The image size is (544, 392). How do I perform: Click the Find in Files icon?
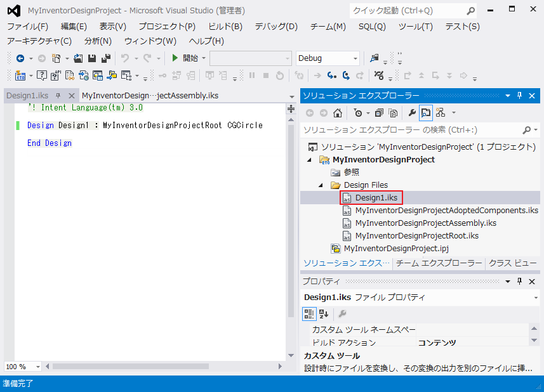(x=375, y=58)
